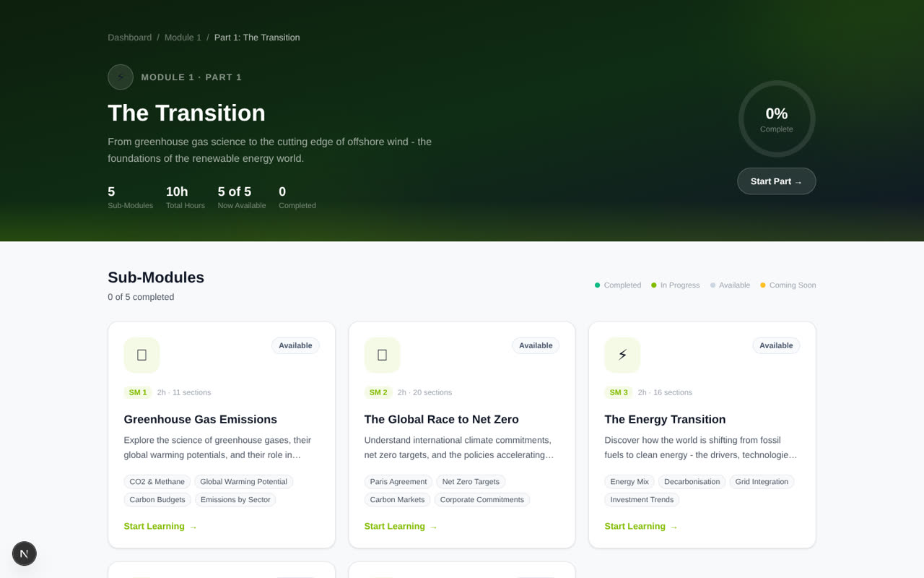The height and width of the screenshot is (578, 924).
Task: Click the Start Part button
Action: [x=777, y=181]
